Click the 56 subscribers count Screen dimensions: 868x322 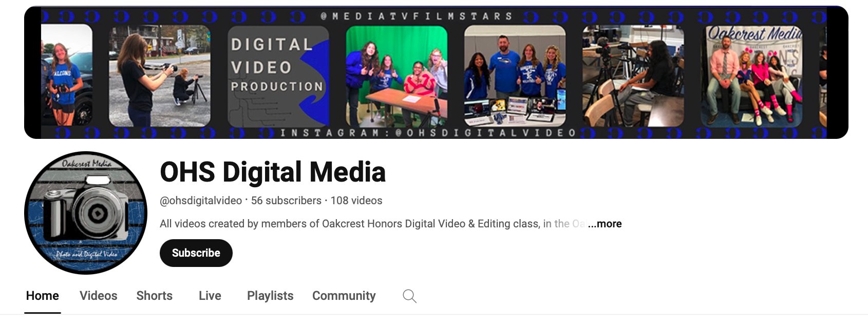coord(286,201)
